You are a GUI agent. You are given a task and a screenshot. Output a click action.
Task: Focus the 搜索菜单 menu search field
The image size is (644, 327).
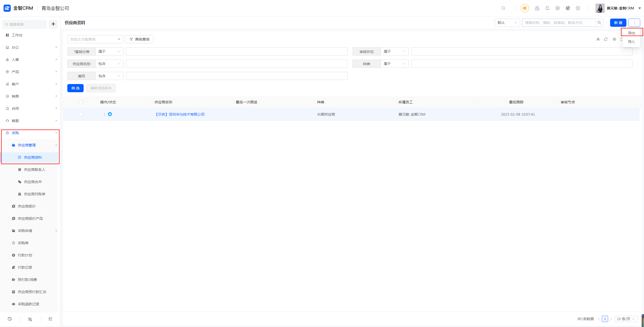coord(25,24)
